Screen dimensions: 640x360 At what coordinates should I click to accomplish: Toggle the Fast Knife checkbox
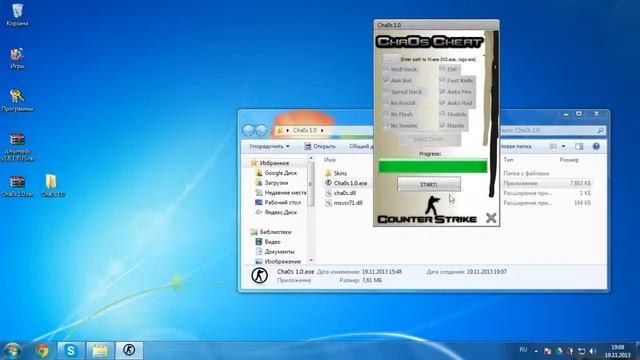tap(442, 81)
